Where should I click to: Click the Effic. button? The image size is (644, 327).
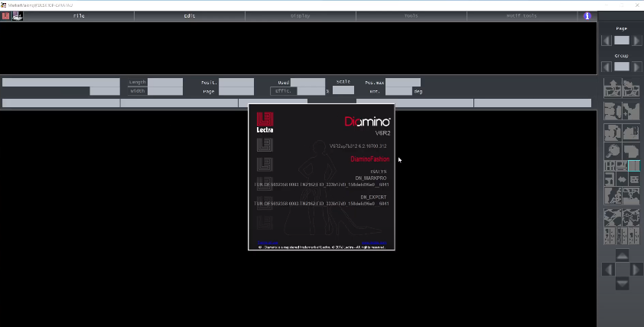coord(283,91)
